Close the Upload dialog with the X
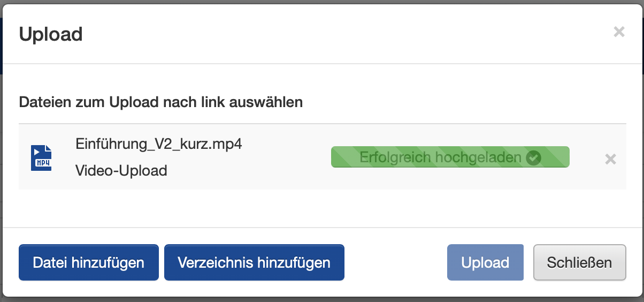This screenshot has width=644, height=302. pos(619,32)
